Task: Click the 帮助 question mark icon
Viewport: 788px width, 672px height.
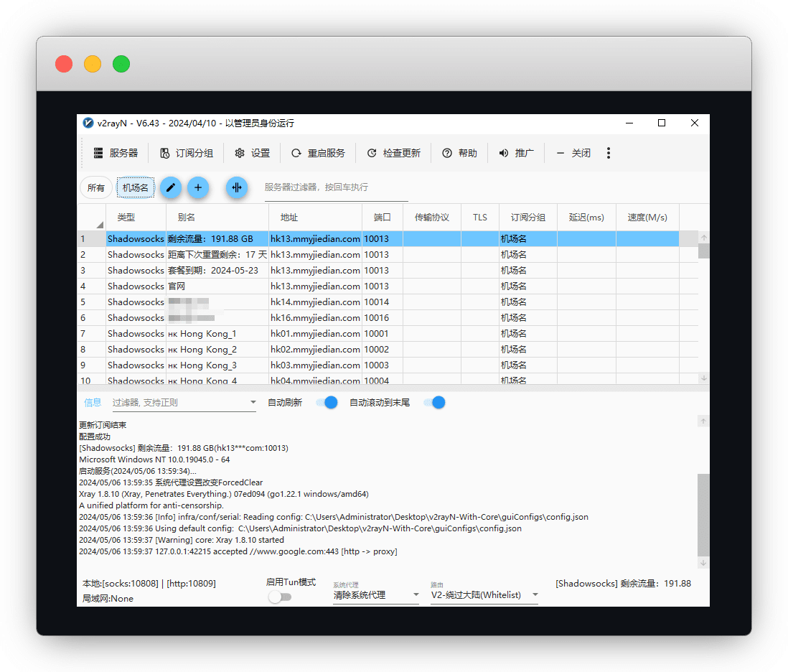Action: [x=447, y=153]
